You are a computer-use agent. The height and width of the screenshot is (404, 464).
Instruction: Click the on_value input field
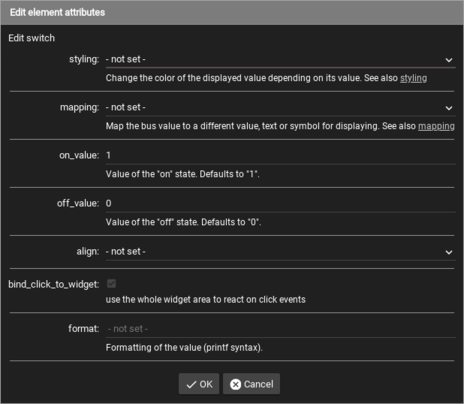(280, 156)
